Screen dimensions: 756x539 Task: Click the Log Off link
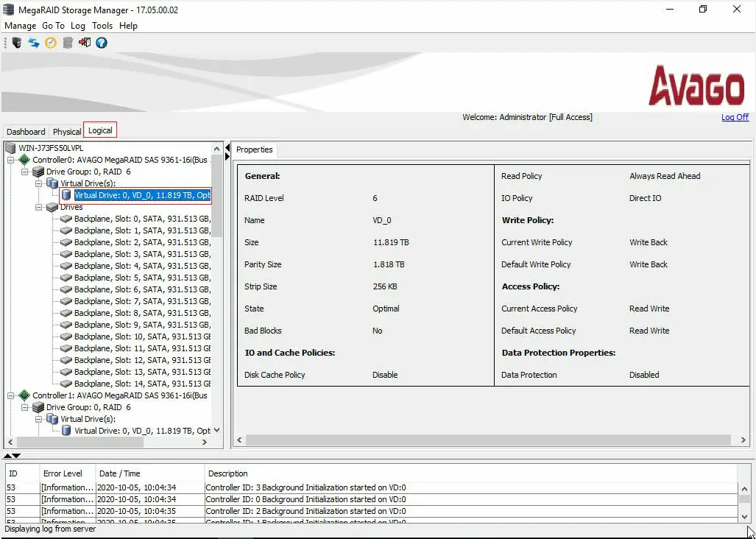(734, 117)
